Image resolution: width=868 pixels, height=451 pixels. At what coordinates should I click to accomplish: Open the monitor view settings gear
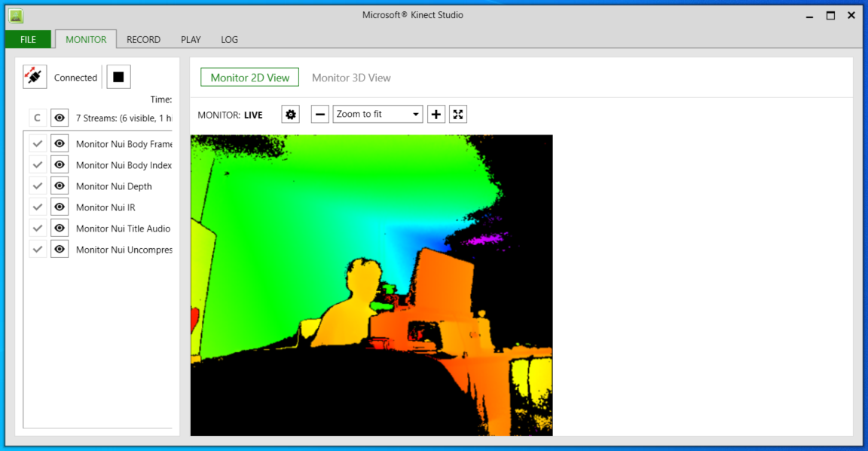(x=290, y=114)
